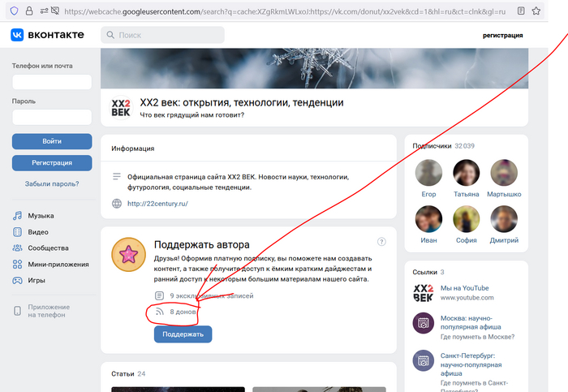
Task: Open Видео film icon in sidebar
Action: 17,232
